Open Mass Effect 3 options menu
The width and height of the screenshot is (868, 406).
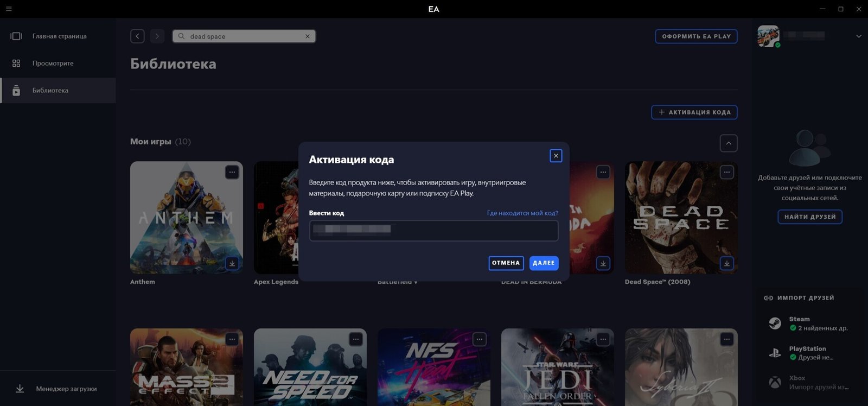tap(232, 339)
